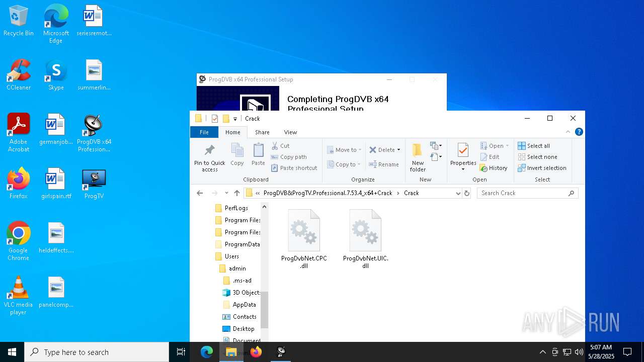Navigate back in Explorer
This screenshot has width=644, height=362.
pyautogui.click(x=200, y=193)
